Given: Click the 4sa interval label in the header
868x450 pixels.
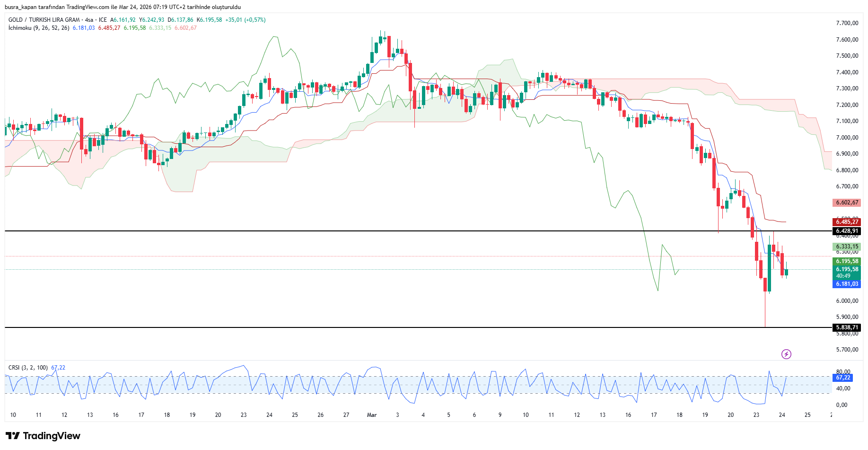Looking at the screenshot, I should pos(89,20).
